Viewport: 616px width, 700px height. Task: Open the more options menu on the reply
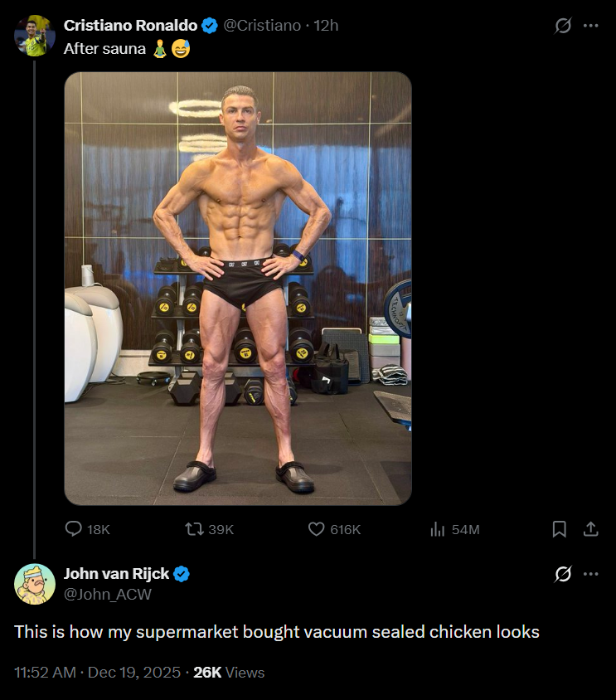592,573
